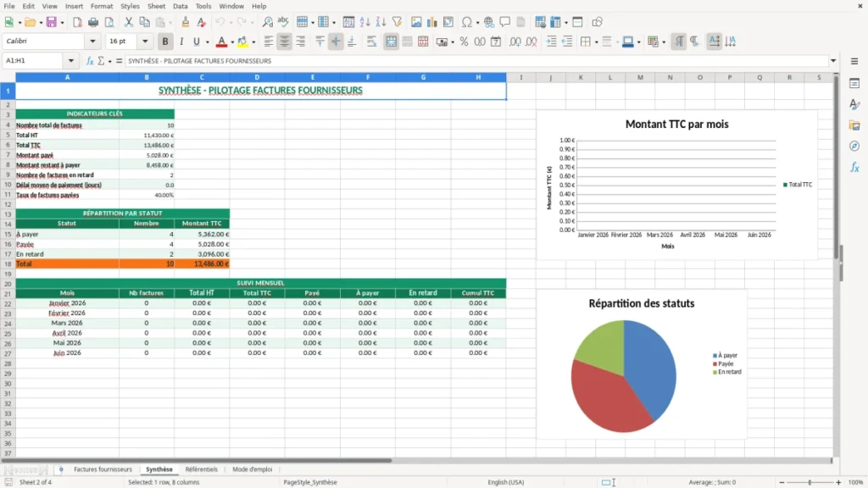868x488 pixels.
Task: Toggle Center Vertically alignment
Action: (336, 42)
